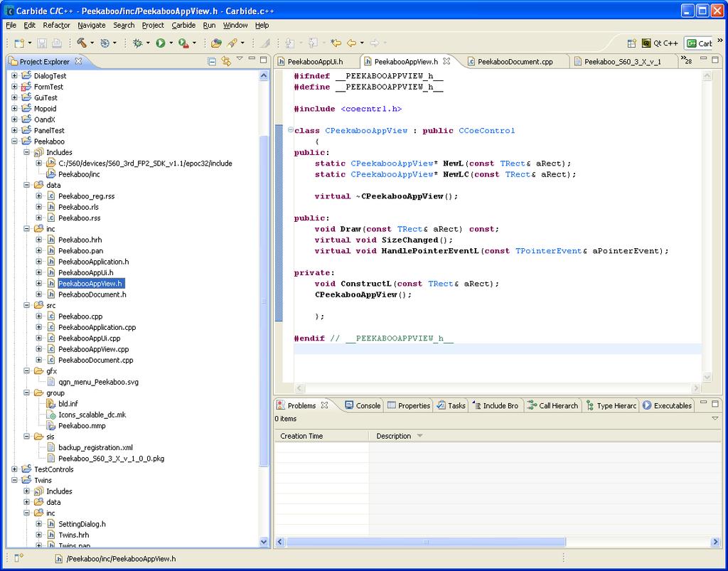The image size is (728, 571).
Task: Expand the Mopoid project node
Action: tap(14, 109)
